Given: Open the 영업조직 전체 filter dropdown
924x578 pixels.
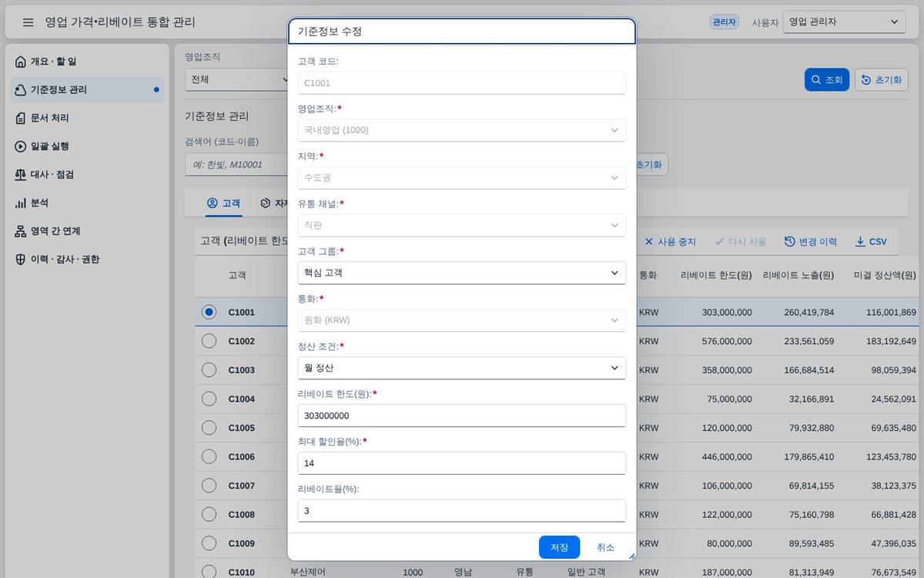Looking at the screenshot, I should [237, 79].
